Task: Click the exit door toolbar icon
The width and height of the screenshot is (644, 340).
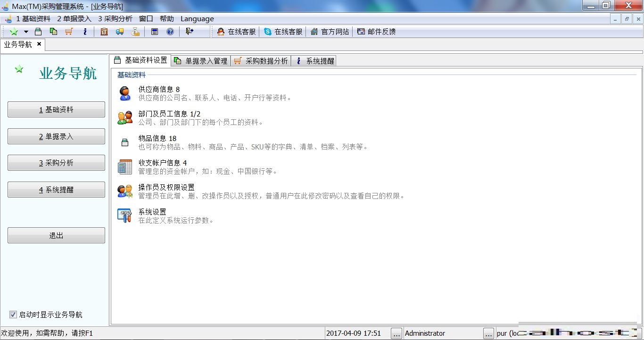Action: (190, 32)
